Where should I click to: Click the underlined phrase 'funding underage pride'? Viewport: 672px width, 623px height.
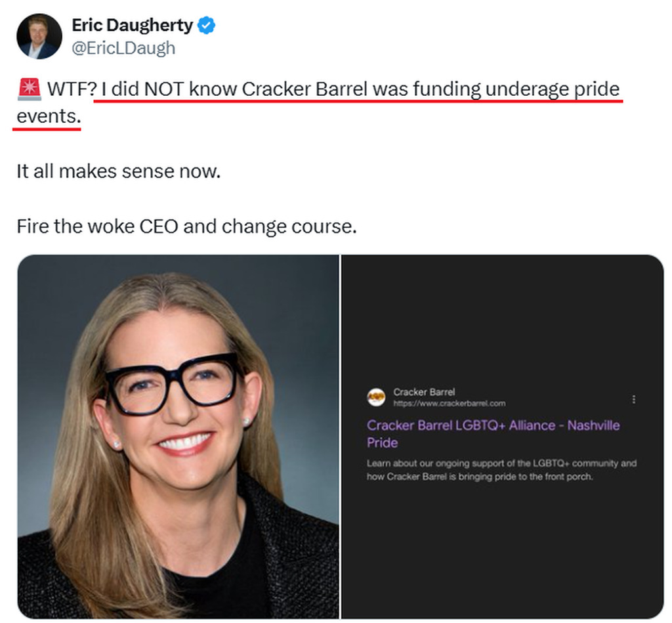click(516, 89)
